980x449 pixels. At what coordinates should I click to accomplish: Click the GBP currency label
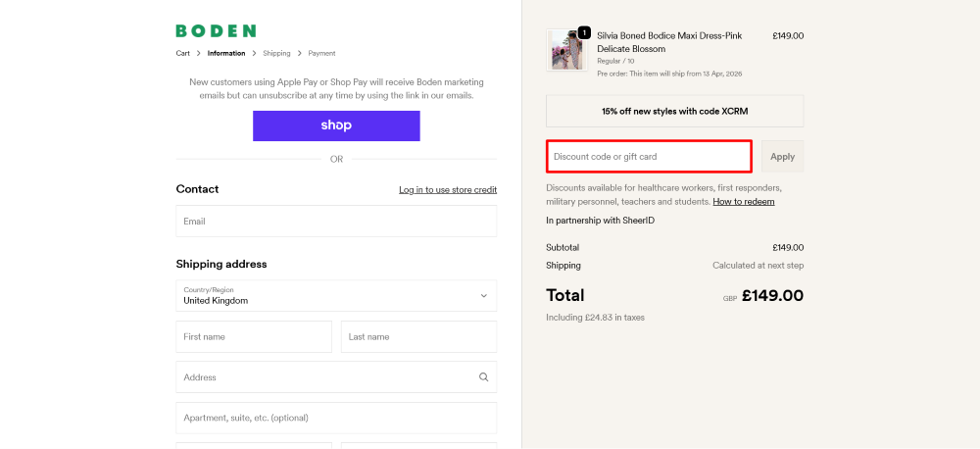coord(730,299)
